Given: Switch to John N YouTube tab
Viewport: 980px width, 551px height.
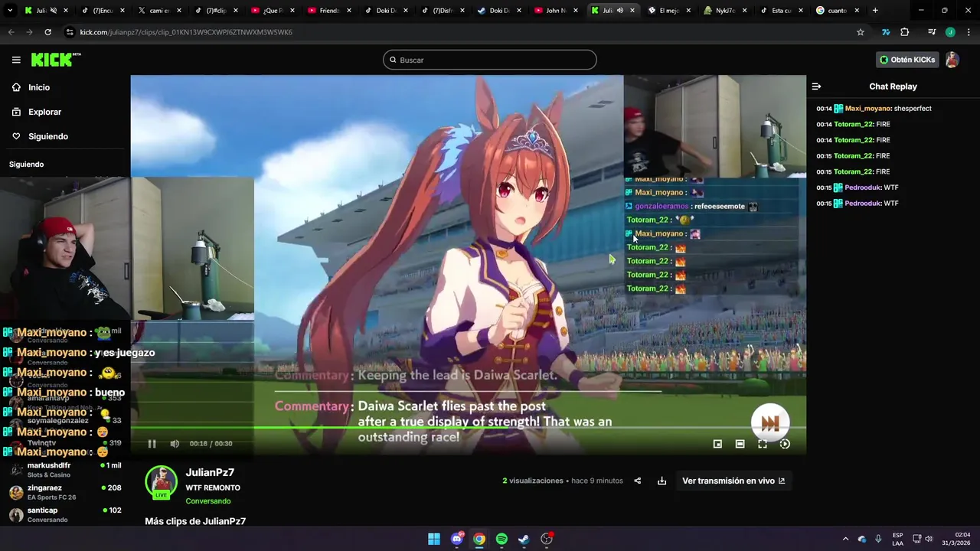Looking at the screenshot, I should [556, 11].
